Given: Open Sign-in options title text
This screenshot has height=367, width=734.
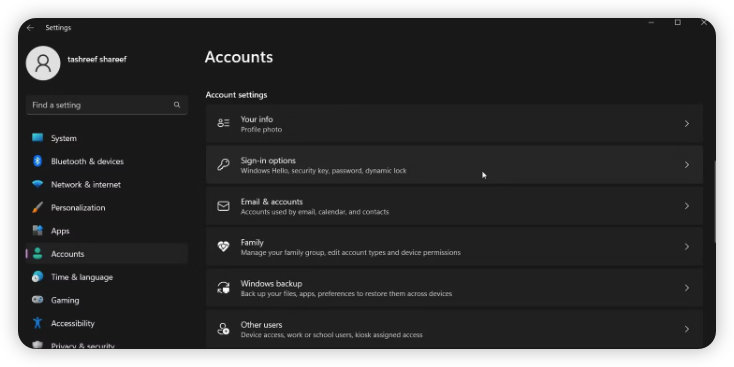Looking at the screenshot, I should (268, 161).
